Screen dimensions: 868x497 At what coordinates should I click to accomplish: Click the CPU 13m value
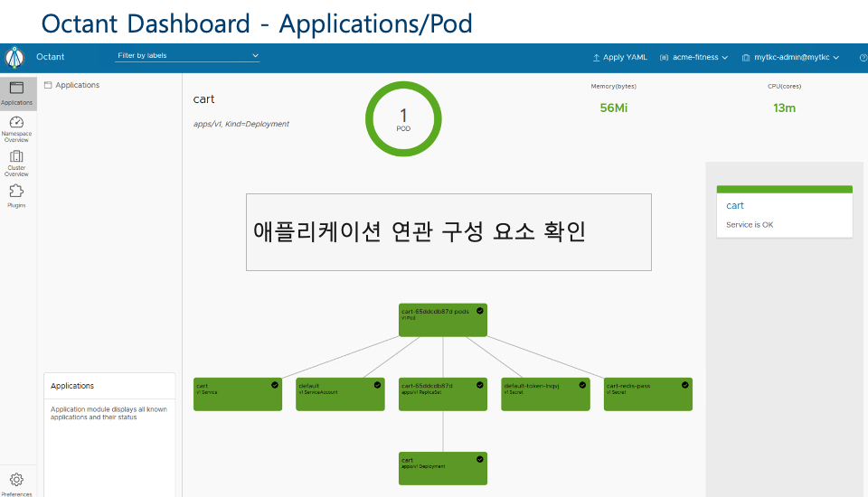(785, 108)
